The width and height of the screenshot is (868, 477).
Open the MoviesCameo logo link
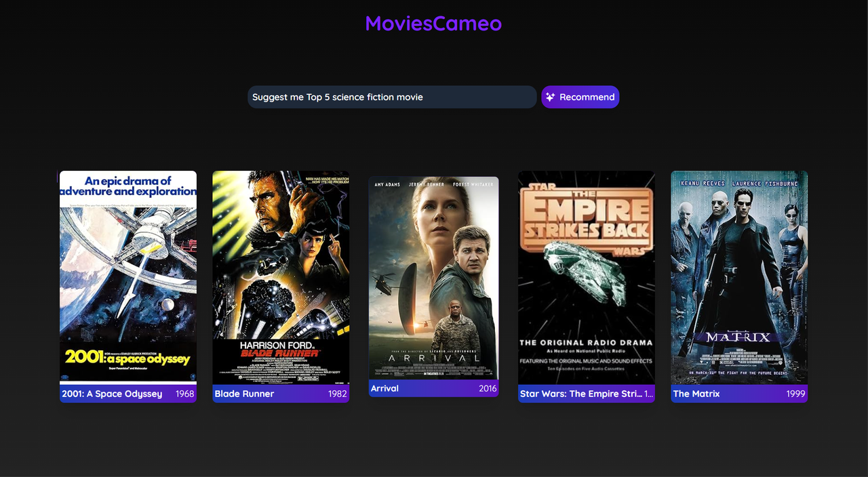[433, 23]
